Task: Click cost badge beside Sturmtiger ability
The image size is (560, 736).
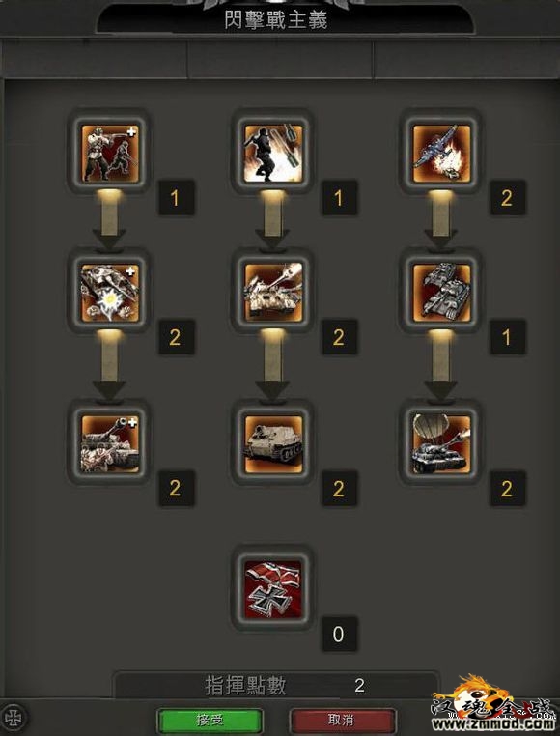Action: point(339,489)
